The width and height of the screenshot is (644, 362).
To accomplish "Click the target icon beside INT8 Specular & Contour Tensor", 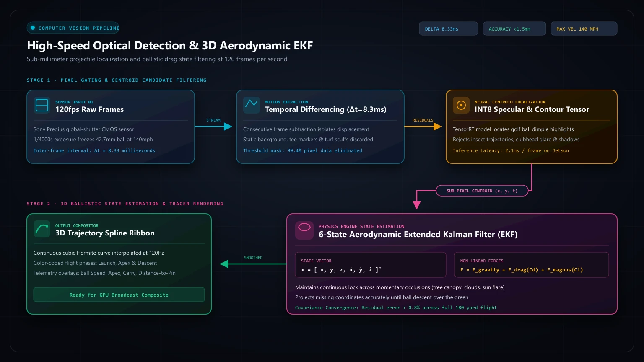I will click(x=461, y=105).
